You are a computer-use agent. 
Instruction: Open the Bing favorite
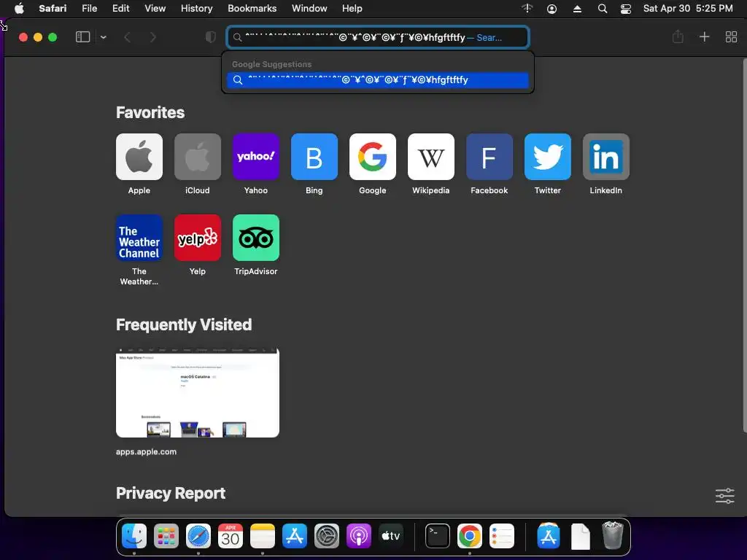[314, 157]
